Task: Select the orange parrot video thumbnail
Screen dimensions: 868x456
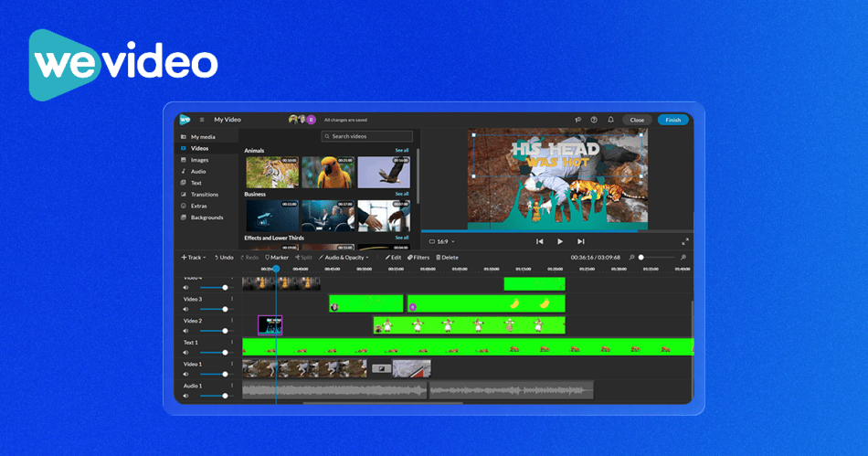Action: (328, 172)
